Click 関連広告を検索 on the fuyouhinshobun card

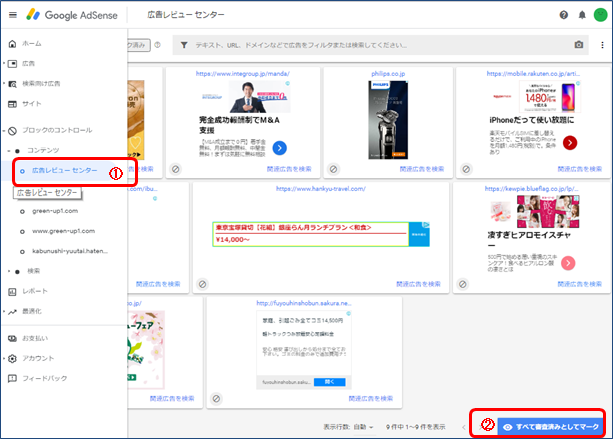(371, 398)
